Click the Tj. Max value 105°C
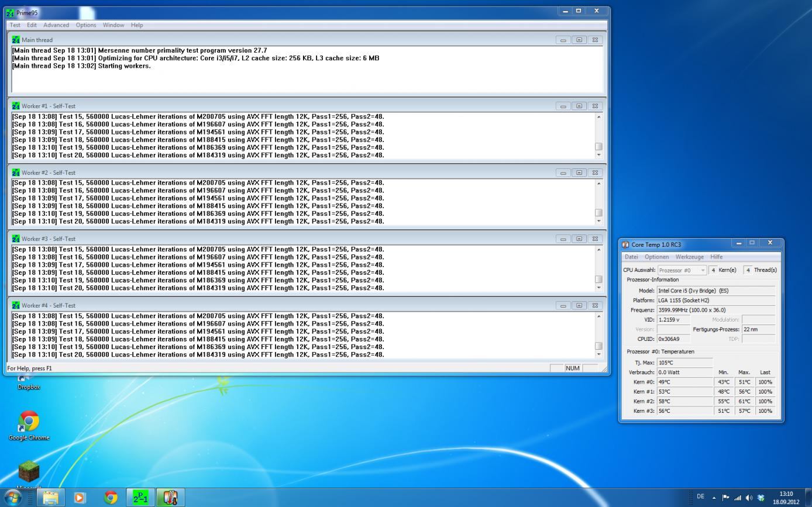Screen dimensions: 812x507 [x=684, y=363]
